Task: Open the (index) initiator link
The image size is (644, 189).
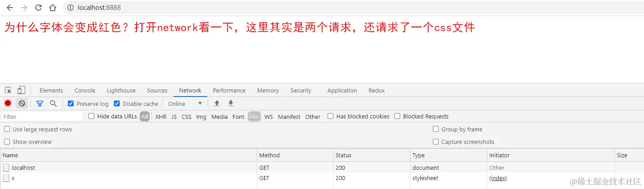Action: [x=498, y=178]
